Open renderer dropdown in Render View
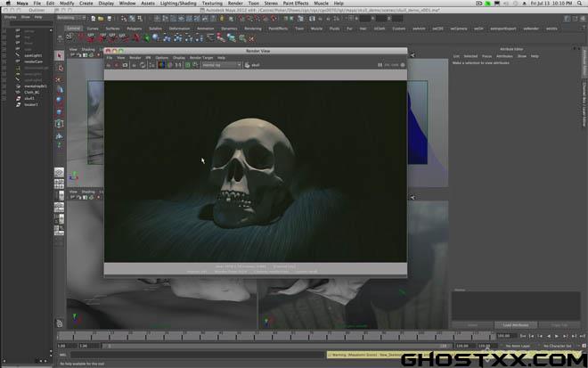The height and width of the screenshot is (368, 588). (x=222, y=65)
